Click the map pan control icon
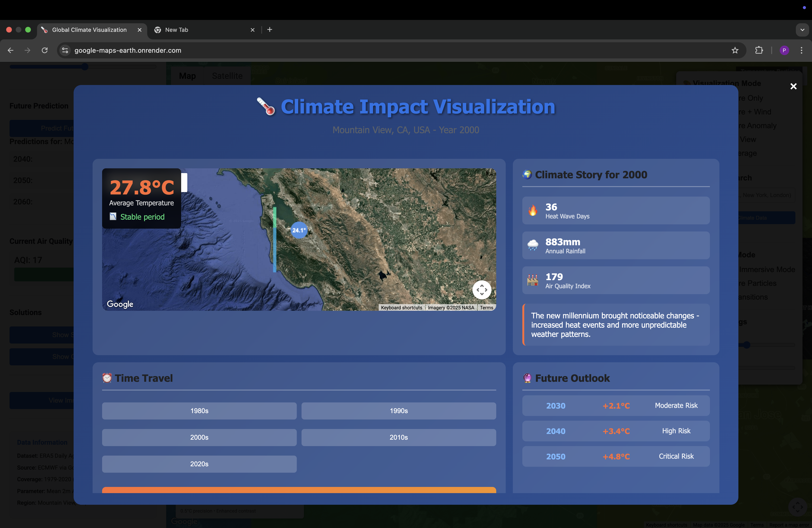 pos(482,290)
